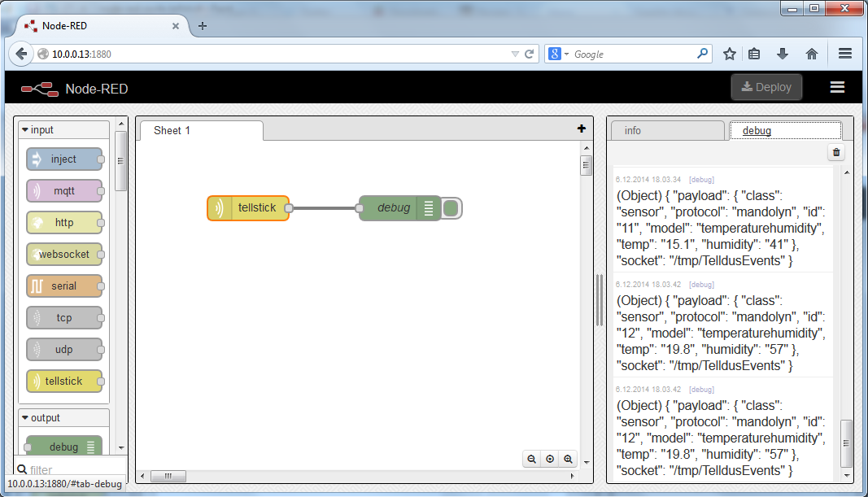Zoom in the flow canvas
The width and height of the screenshot is (868, 497).
(568, 459)
